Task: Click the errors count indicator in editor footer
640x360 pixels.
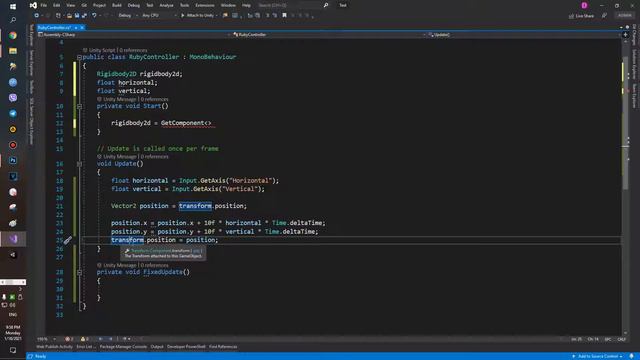Action: click(x=69, y=339)
